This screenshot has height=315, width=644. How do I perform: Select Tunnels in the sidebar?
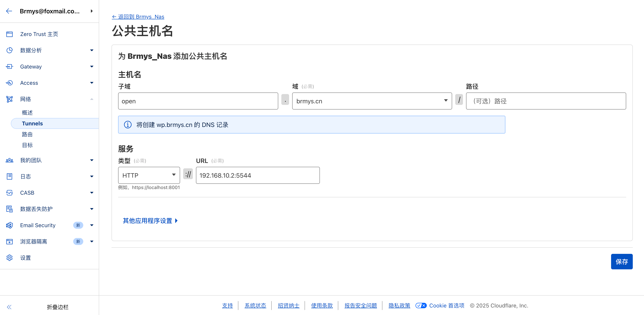pos(33,124)
